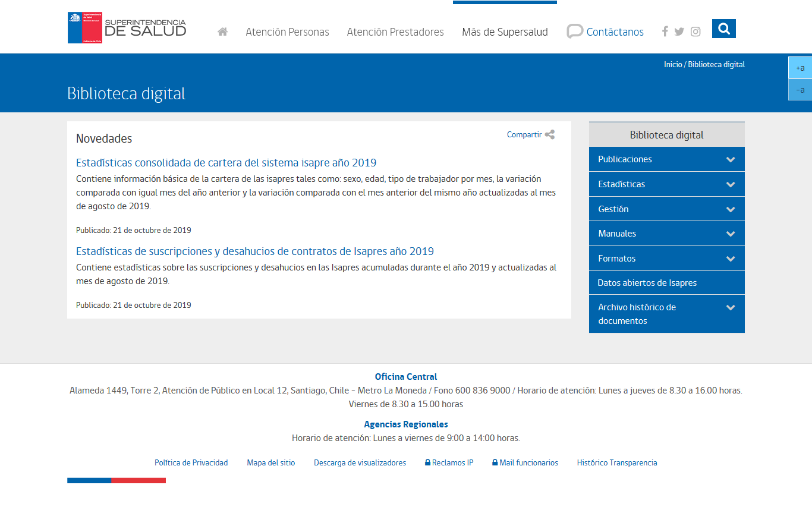
Task: Expand the Formatos chevron
Action: (x=731, y=259)
